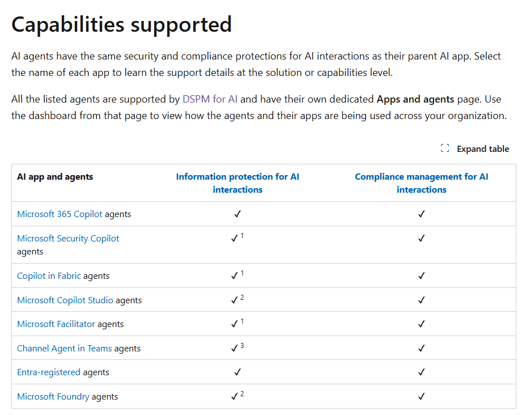The width and height of the screenshot is (530, 420).
Task: Click the Expand table icon
Action: pyautogui.click(x=445, y=149)
